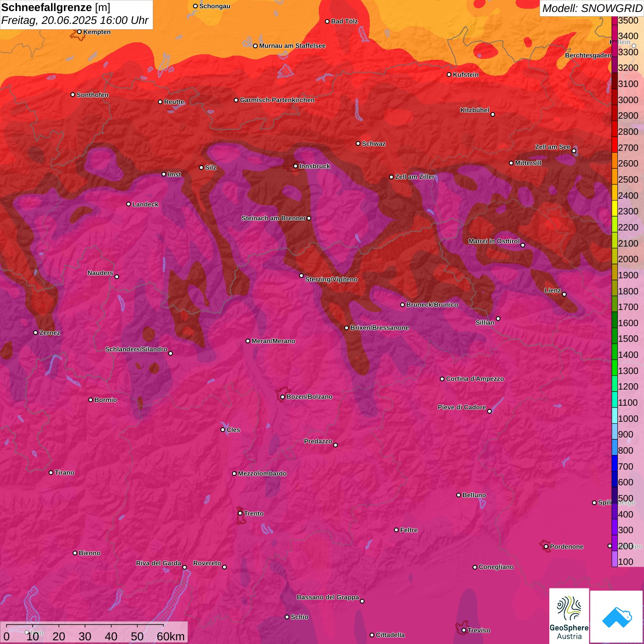Select the Trento location marker dot

[240, 513]
